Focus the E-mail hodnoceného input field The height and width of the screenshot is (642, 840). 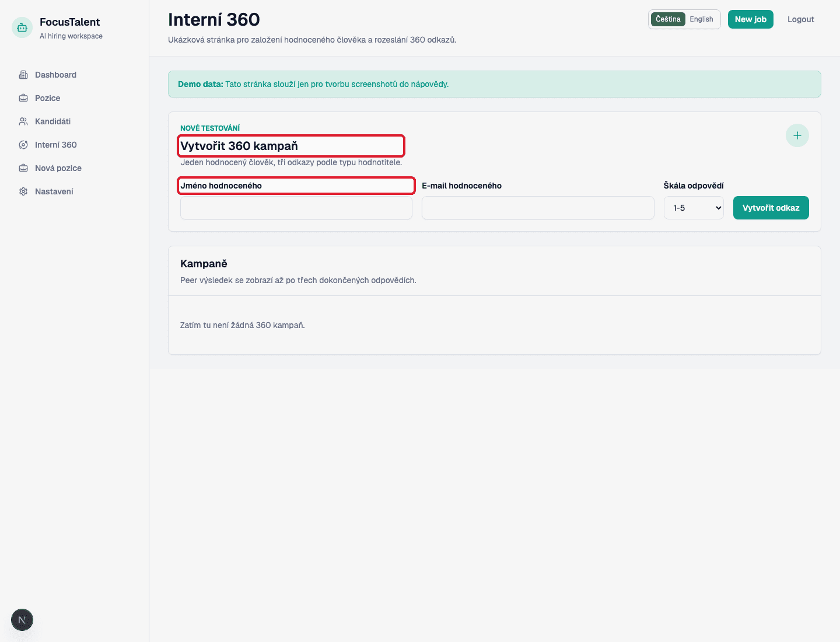click(x=538, y=208)
